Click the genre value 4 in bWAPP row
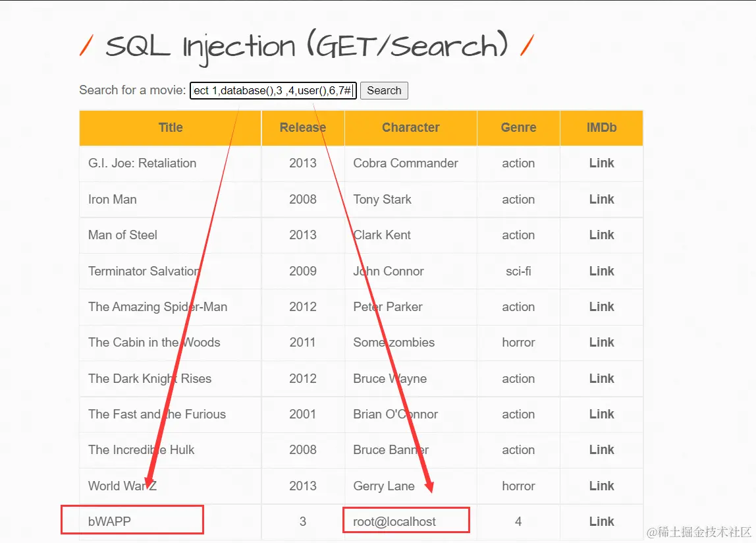The width and height of the screenshot is (756, 543). click(x=518, y=522)
